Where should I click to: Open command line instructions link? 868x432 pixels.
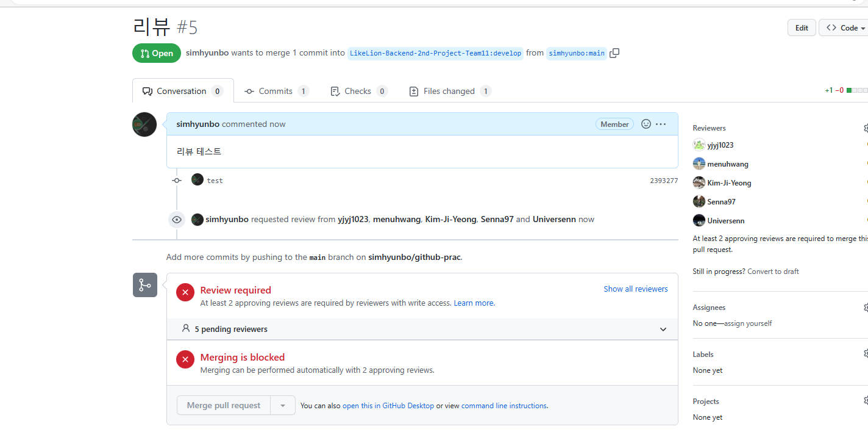(504, 406)
